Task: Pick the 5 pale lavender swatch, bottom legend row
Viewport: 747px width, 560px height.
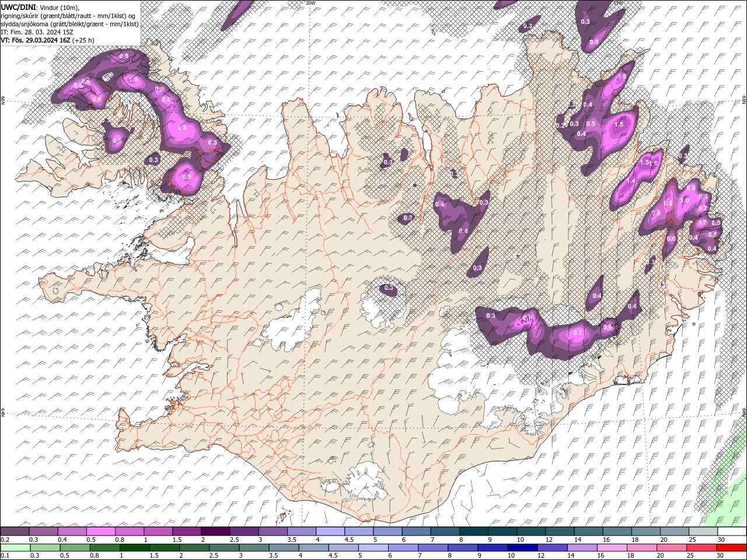Action: (373, 548)
